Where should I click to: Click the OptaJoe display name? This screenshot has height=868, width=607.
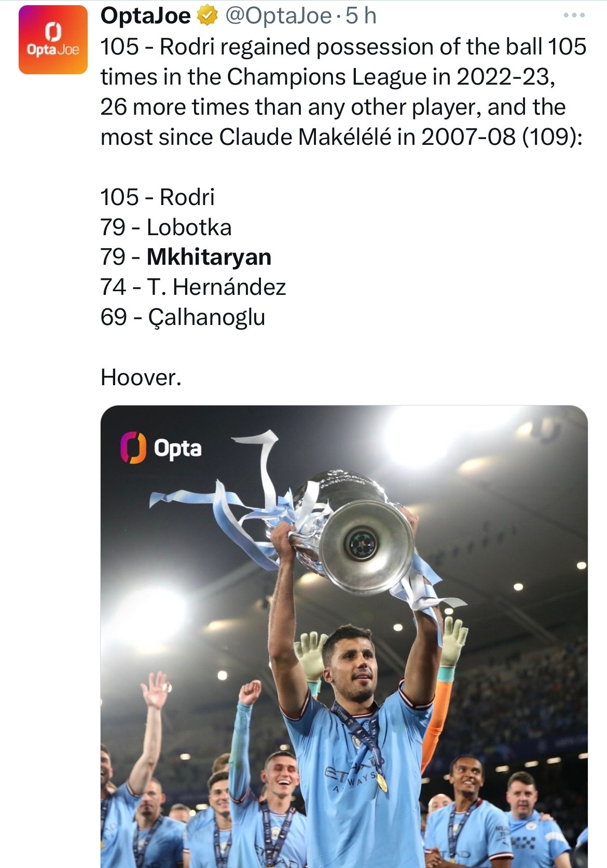click(x=146, y=16)
